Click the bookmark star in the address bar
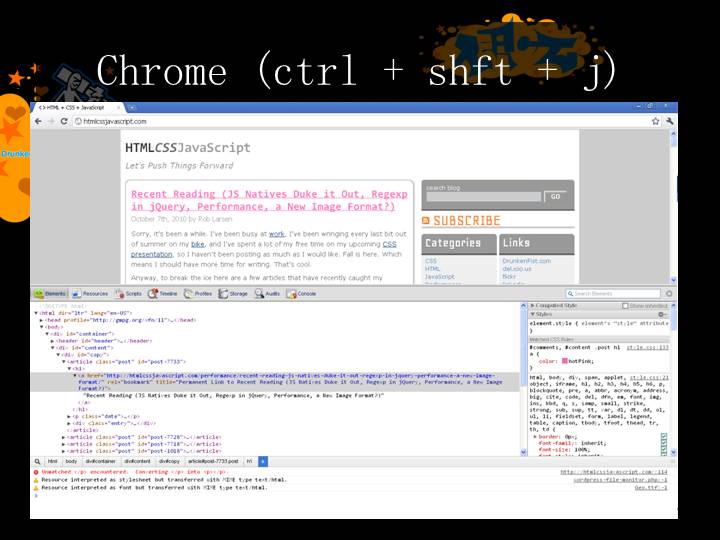Viewport: 720px width, 540px height. [656, 120]
